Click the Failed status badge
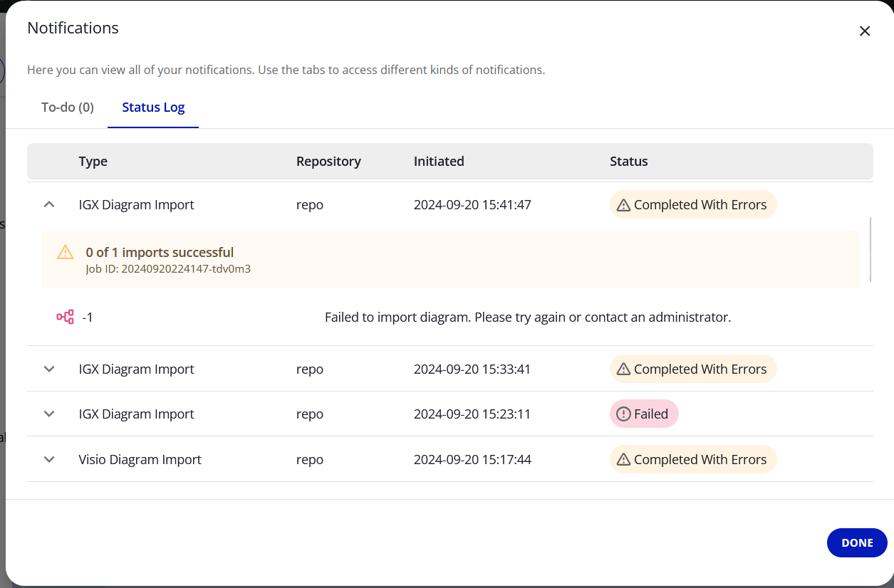The width and height of the screenshot is (894, 588). [644, 414]
